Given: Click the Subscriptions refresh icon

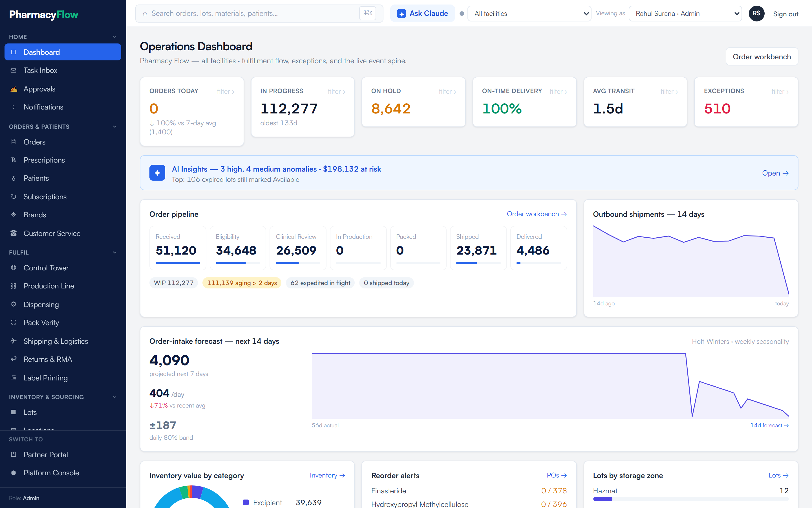Looking at the screenshot, I should tap(14, 196).
